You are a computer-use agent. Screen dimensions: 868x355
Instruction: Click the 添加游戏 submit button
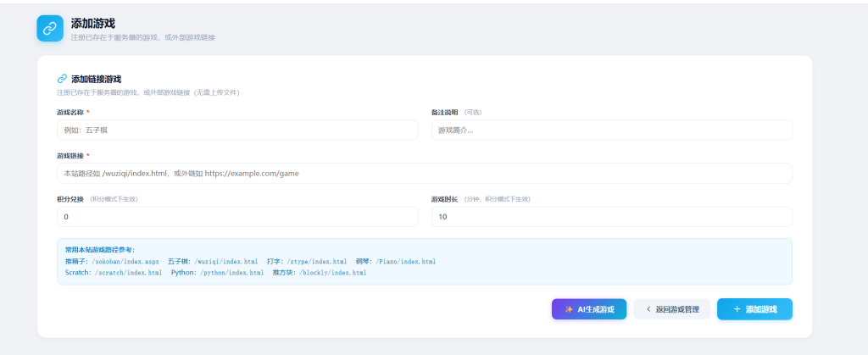(754, 309)
